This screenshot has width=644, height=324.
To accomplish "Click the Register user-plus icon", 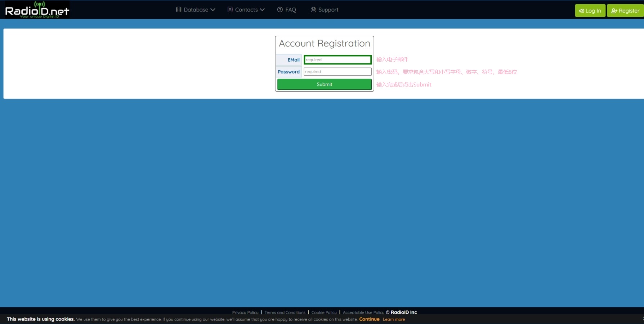I will (614, 11).
